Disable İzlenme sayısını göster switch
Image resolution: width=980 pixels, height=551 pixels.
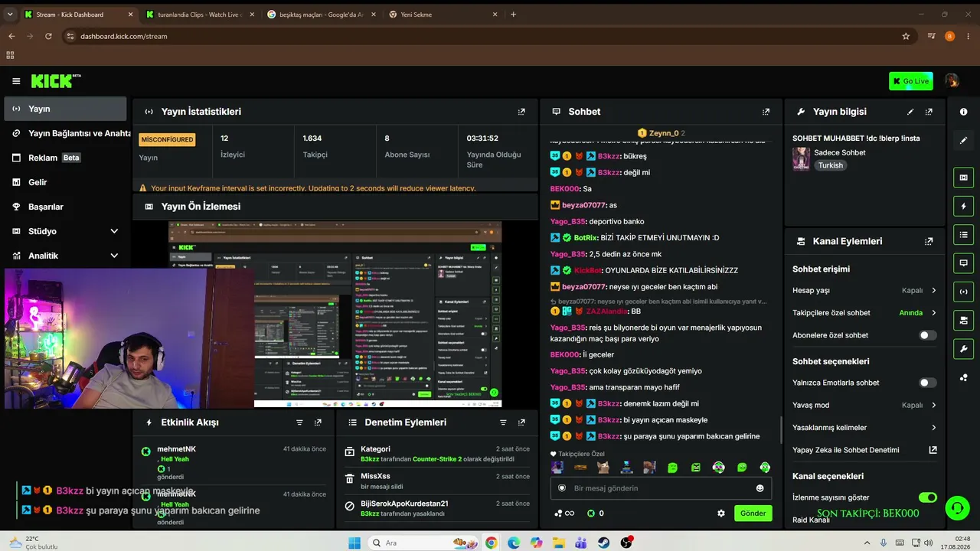pos(927,497)
